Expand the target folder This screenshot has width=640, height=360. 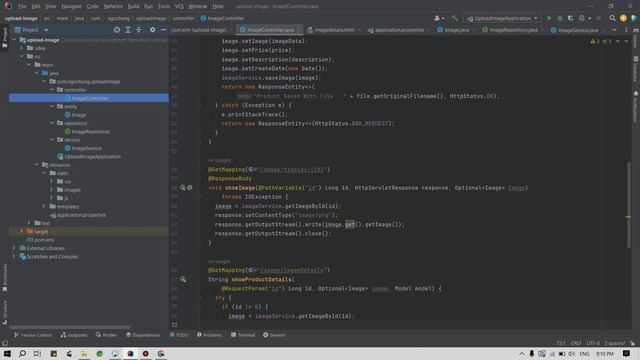point(22,231)
